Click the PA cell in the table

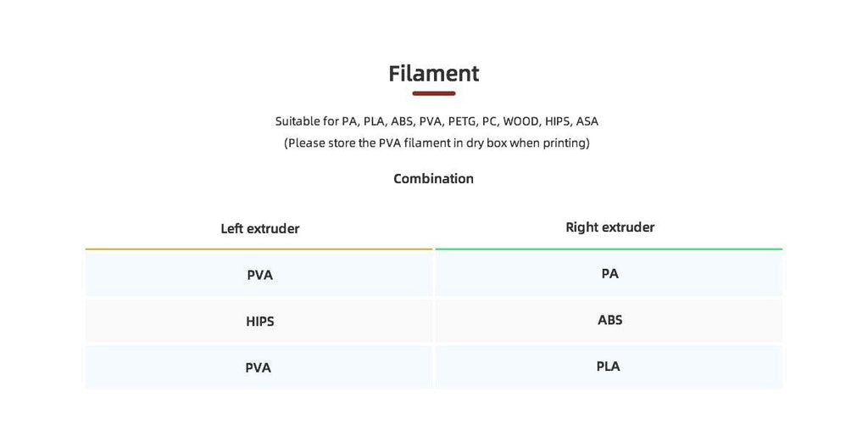pos(609,274)
